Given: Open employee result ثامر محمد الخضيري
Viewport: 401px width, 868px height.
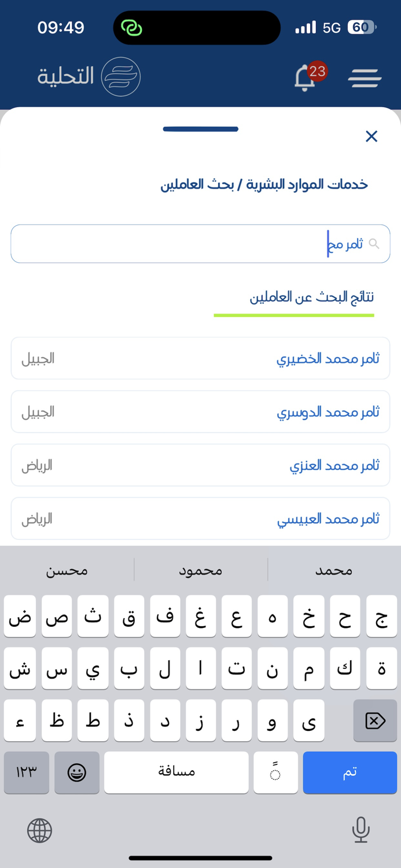Looking at the screenshot, I should click(x=200, y=358).
